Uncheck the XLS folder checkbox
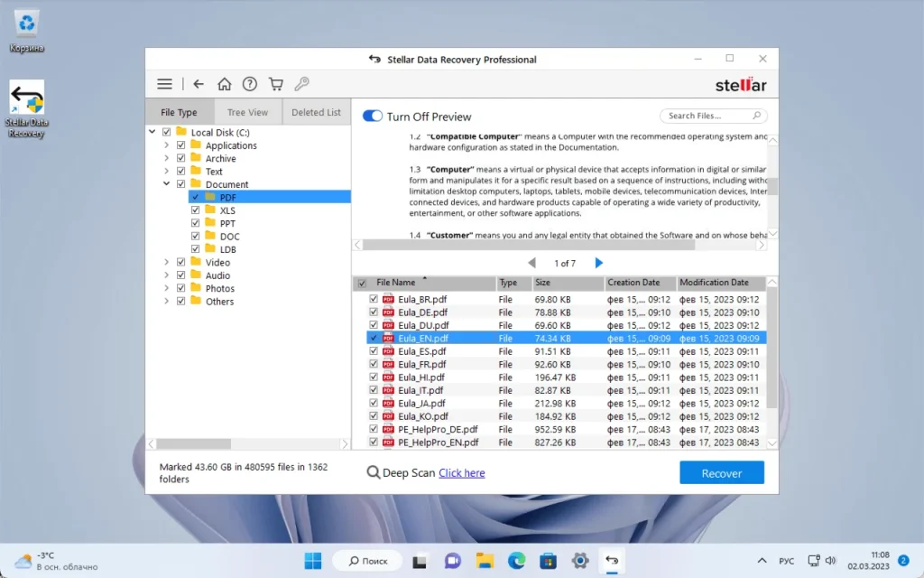This screenshot has height=578, width=924. click(195, 210)
